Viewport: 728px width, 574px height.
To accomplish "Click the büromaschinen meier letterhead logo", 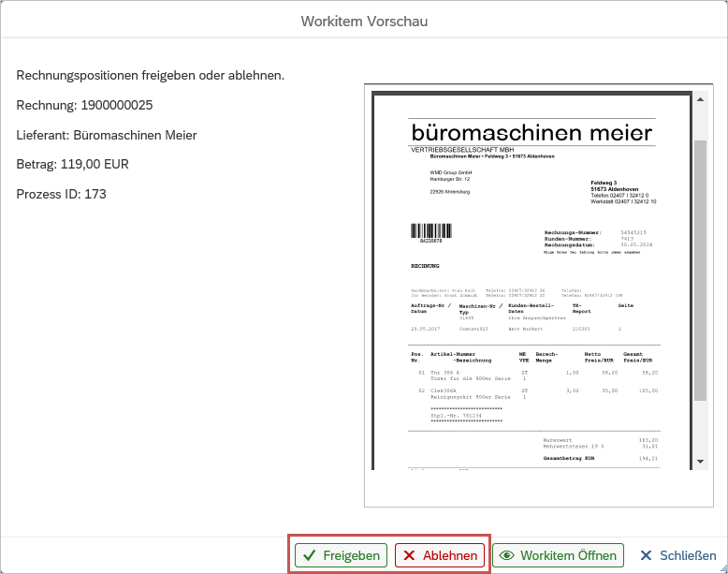I will [x=531, y=132].
